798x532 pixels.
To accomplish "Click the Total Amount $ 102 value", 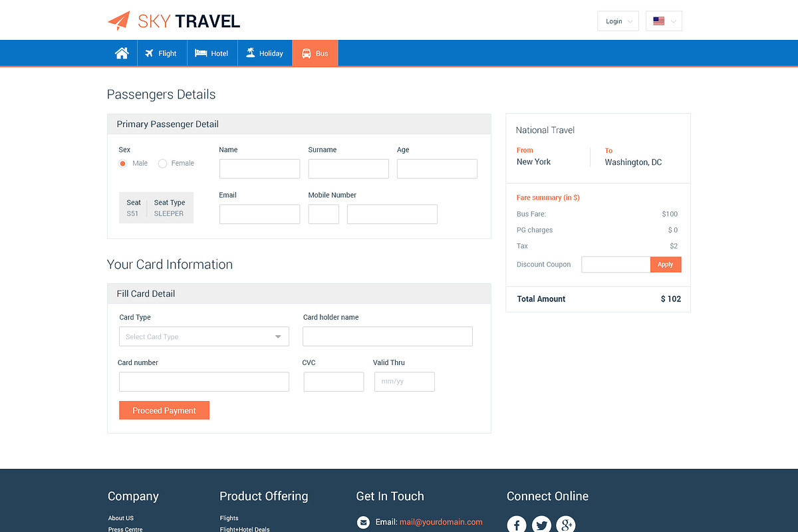I will (671, 299).
